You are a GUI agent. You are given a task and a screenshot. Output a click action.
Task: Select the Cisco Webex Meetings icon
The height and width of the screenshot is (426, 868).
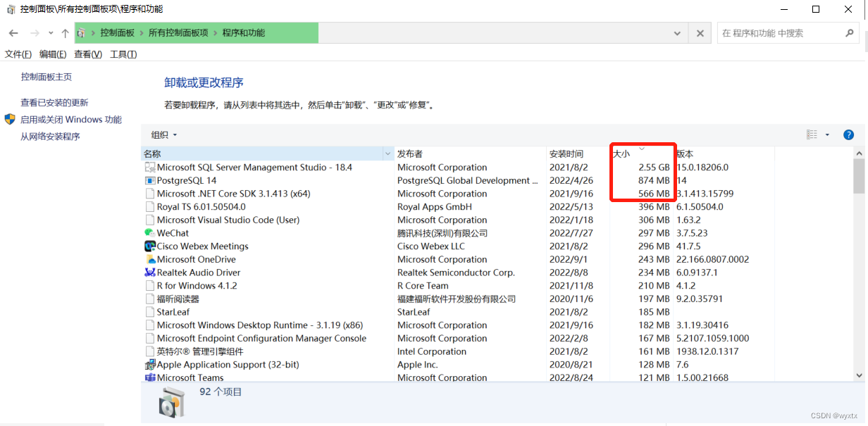pos(149,246)
